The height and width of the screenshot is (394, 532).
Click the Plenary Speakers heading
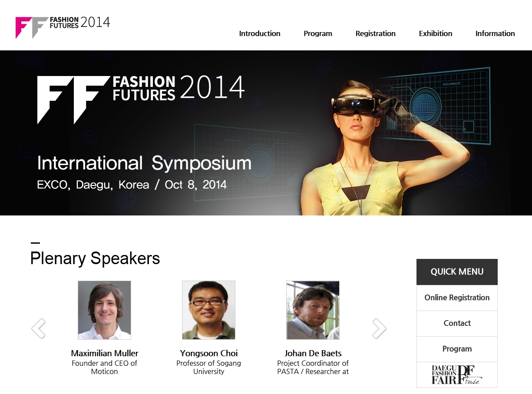click(95, 258)
